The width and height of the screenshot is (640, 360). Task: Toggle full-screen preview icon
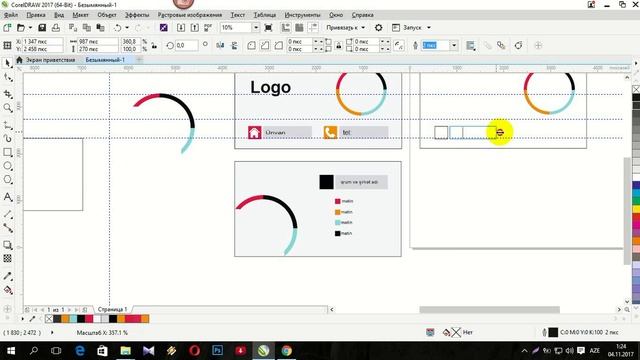click(268, 28)
